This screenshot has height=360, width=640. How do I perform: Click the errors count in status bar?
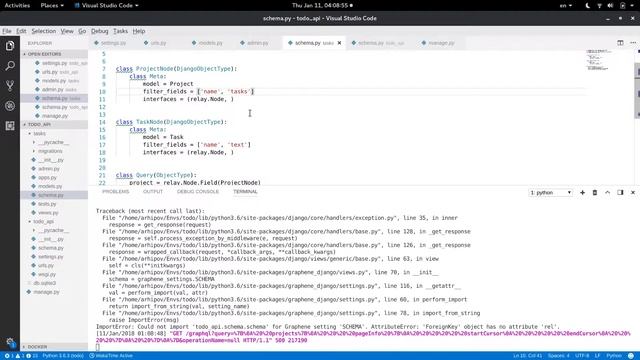coord(9,356)
